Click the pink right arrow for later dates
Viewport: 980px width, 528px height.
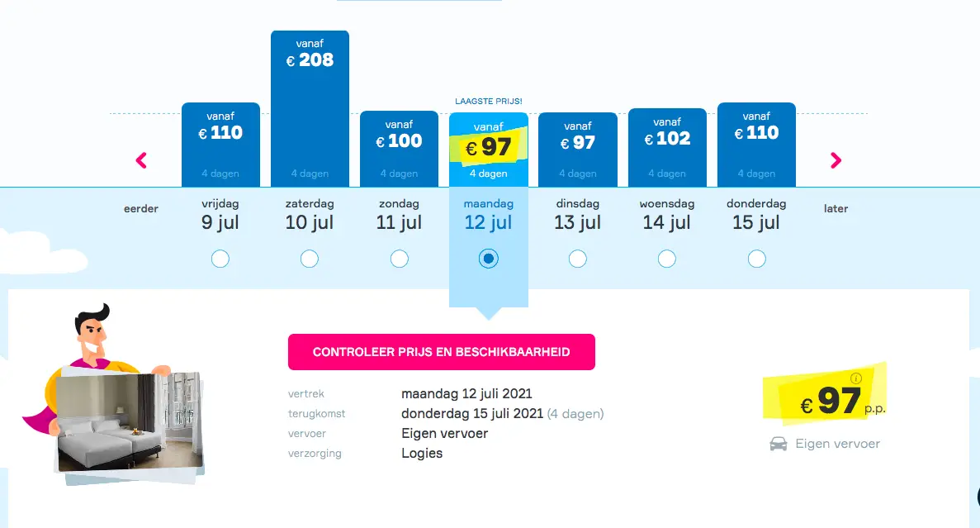point(836,161)
